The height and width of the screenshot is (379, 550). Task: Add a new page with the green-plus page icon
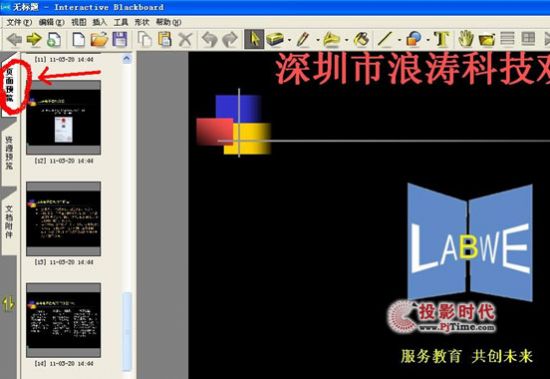coord(54,39)
